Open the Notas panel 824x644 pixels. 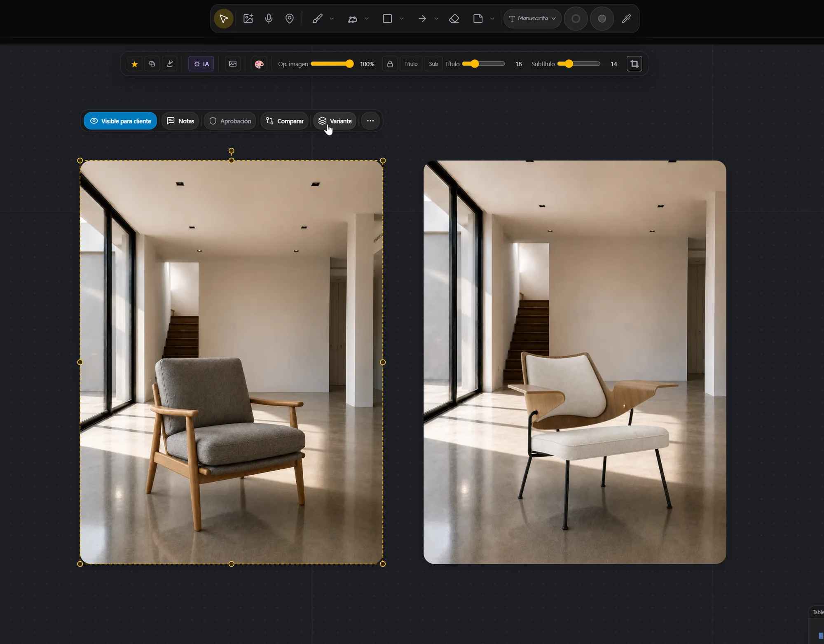[x=180, y=121]
